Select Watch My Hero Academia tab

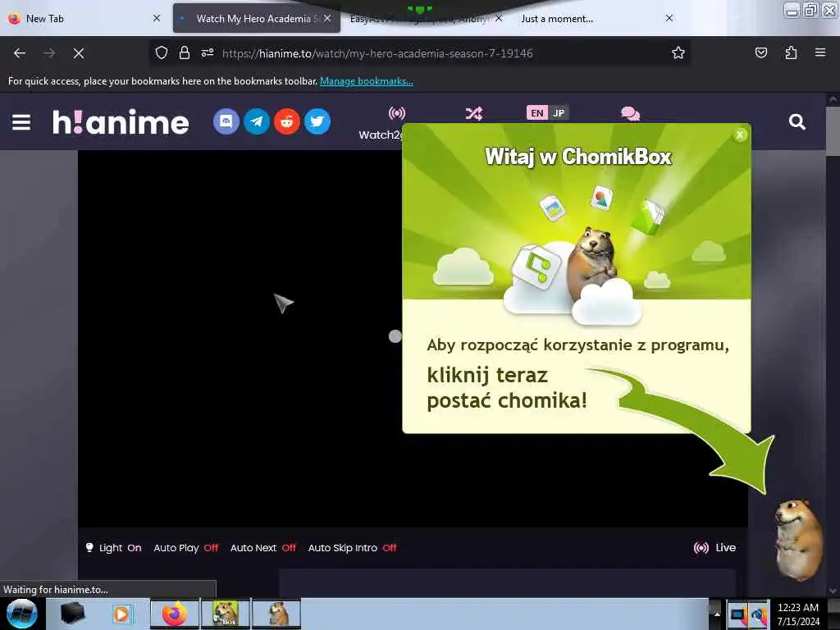click(257, 18)
